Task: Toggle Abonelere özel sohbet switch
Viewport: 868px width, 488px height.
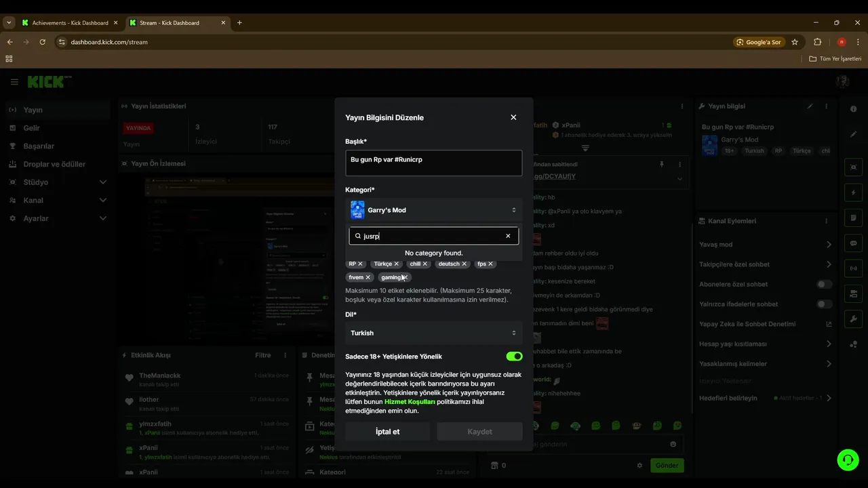Action: point(824,285)
